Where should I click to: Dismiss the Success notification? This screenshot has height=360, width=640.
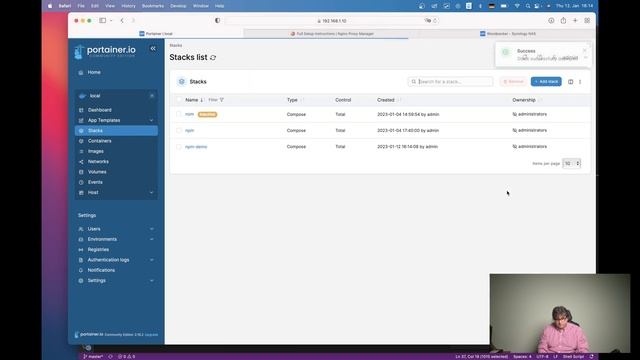pos(584,51)
